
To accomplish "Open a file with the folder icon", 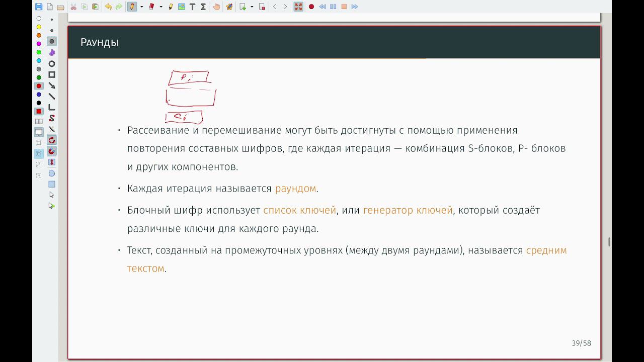I will [60, 7].
